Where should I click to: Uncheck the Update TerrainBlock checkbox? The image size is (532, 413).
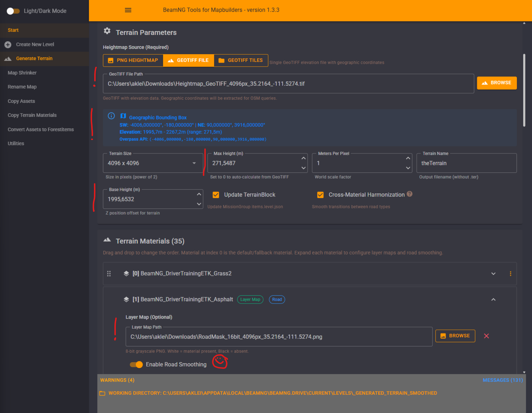point(216,195)
